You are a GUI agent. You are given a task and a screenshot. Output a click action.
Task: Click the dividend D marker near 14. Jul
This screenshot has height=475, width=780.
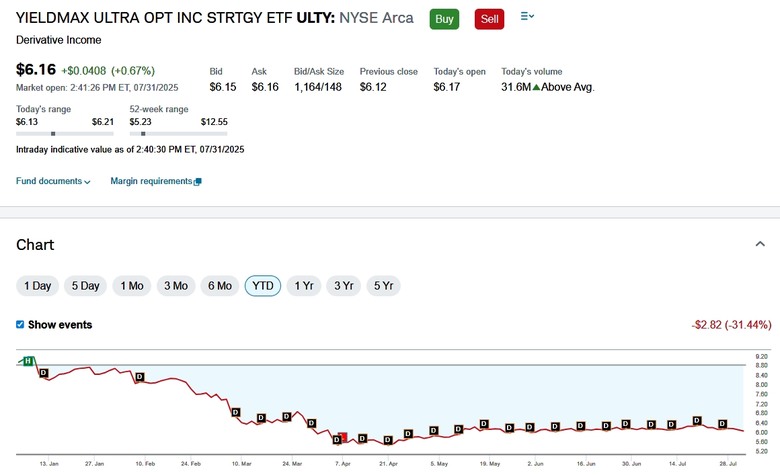(x=672, y=425)
